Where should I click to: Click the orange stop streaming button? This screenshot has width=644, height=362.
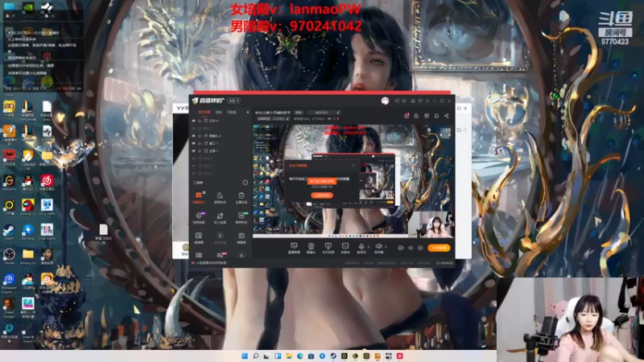439,248
